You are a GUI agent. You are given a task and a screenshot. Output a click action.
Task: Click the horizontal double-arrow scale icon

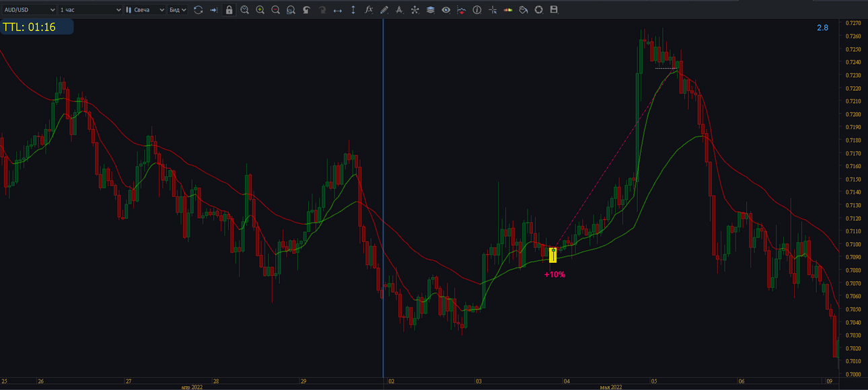pyautogui.click(x=338, y=10)
